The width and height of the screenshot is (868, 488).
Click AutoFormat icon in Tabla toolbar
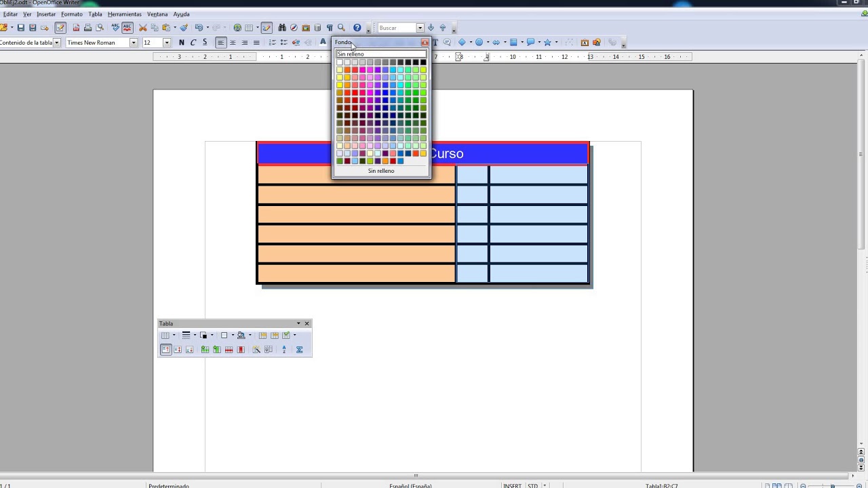coord(256,350)
